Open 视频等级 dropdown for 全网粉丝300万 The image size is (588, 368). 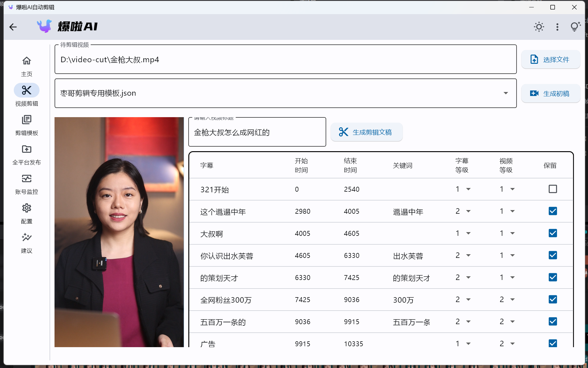507,300
